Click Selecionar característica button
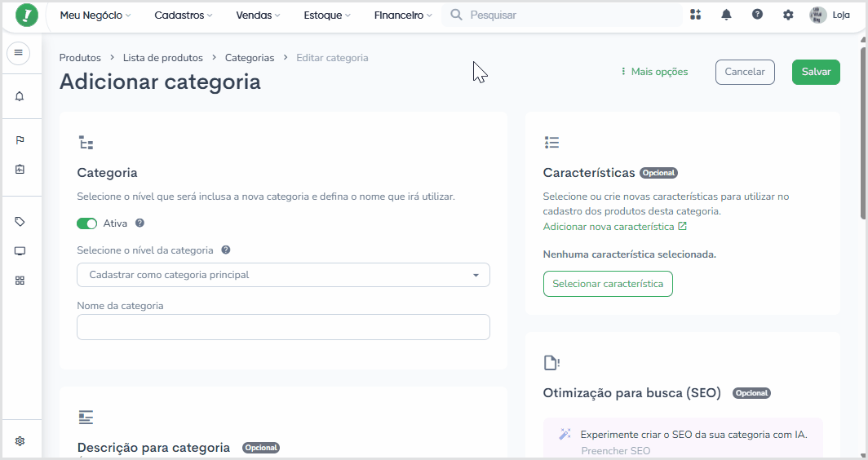Image resolution: width=868 pixels, height=460 pixels. click(608, 283)
